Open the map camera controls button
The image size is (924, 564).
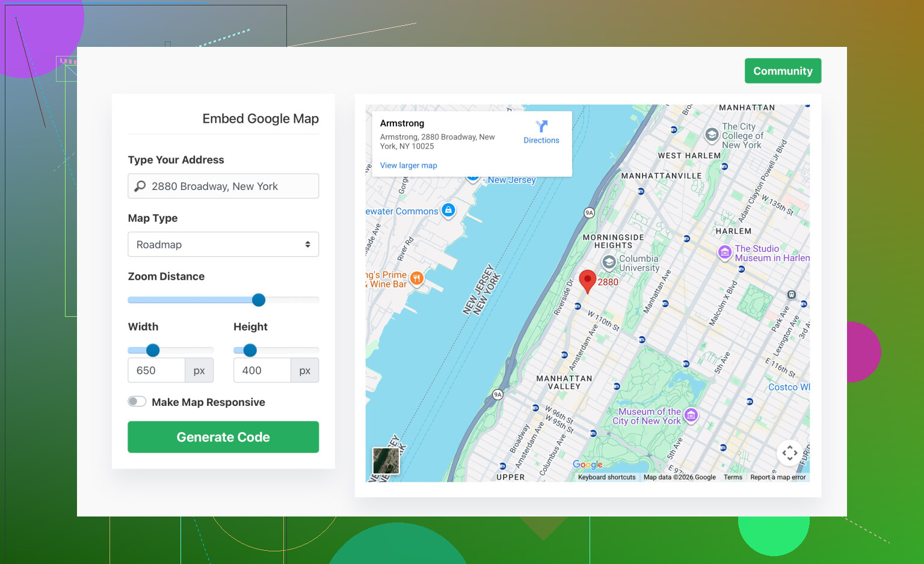789,453
